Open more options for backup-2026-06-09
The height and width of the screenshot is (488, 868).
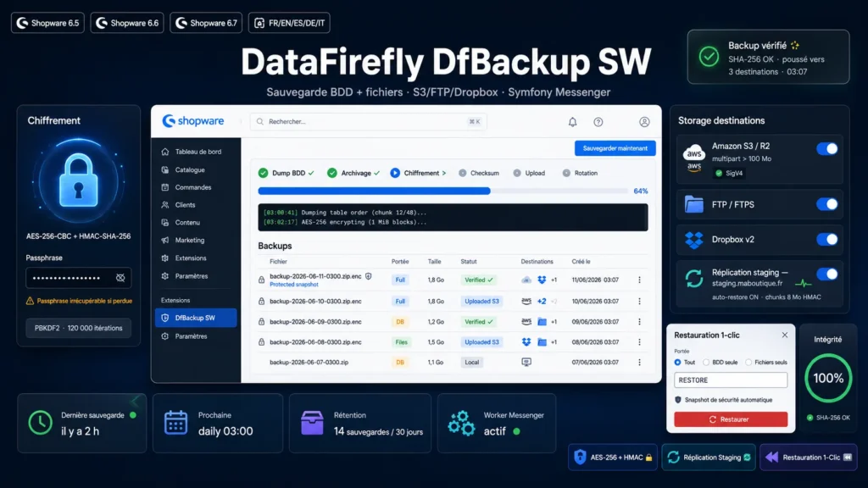(639, 321)
